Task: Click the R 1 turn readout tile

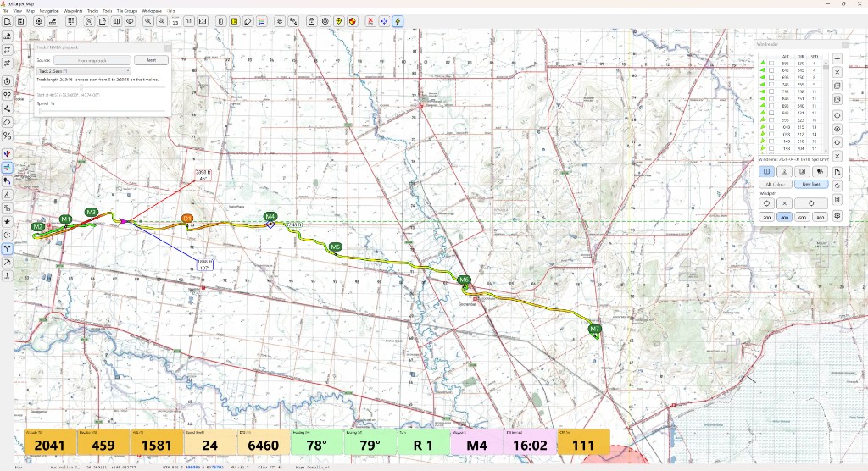Action: [423, 442]
